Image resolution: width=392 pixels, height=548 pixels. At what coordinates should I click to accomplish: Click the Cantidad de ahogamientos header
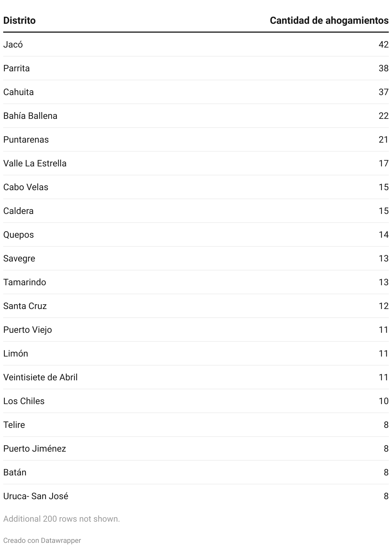tap(329, 21)
